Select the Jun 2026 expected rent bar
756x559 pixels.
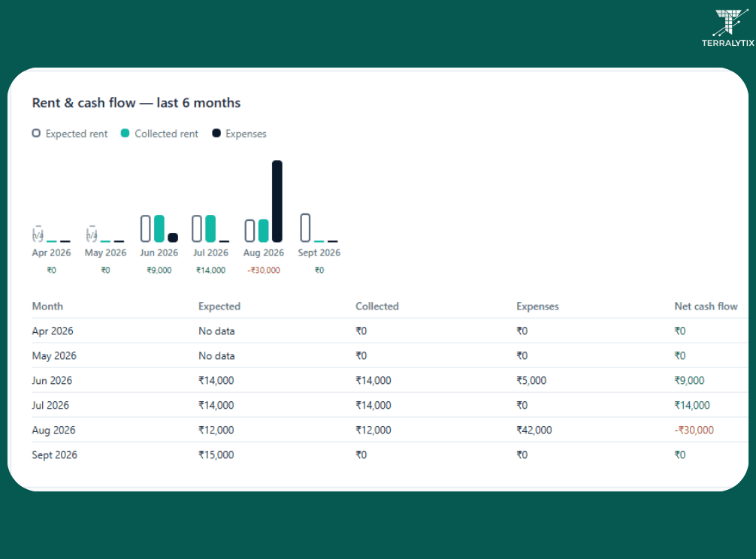[146, 228]
